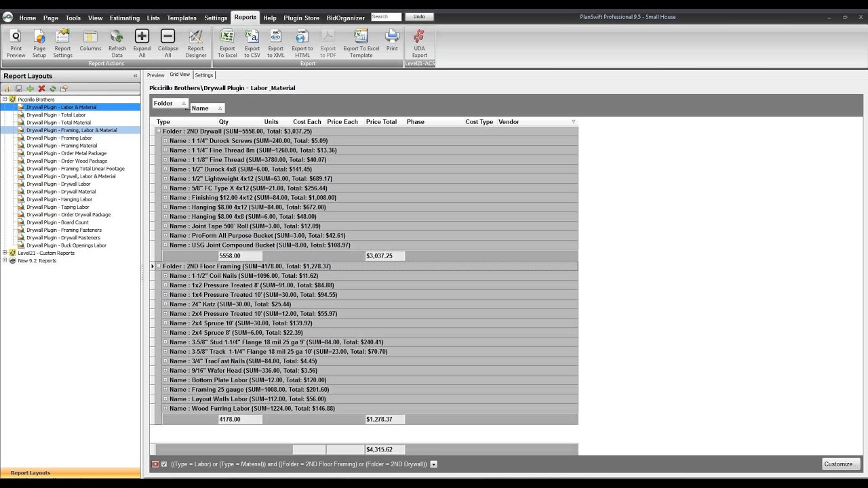868x488 pixels.
Task: Expand the Level21 - Custom Reports node
Action: 5,253
